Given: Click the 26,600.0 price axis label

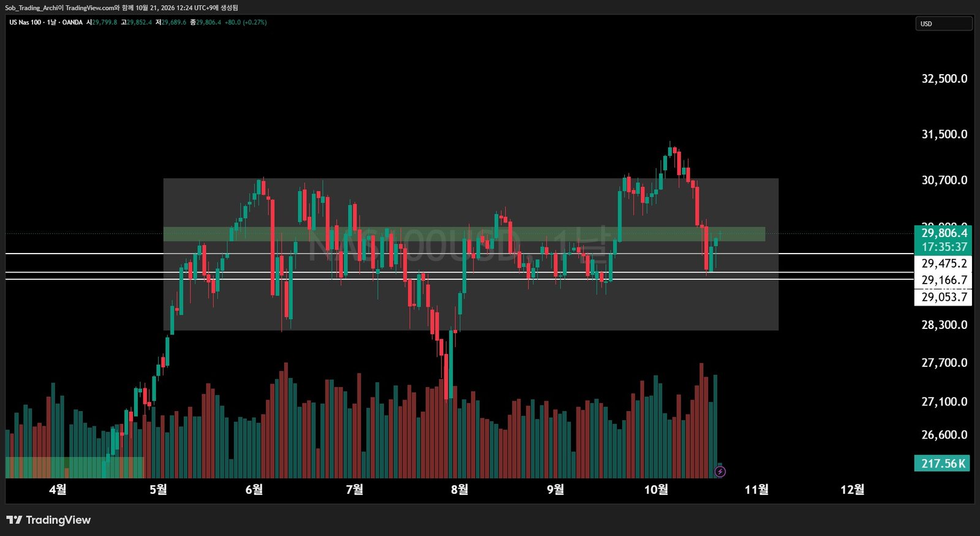Looking at the screenshot, I should [944, 434].
